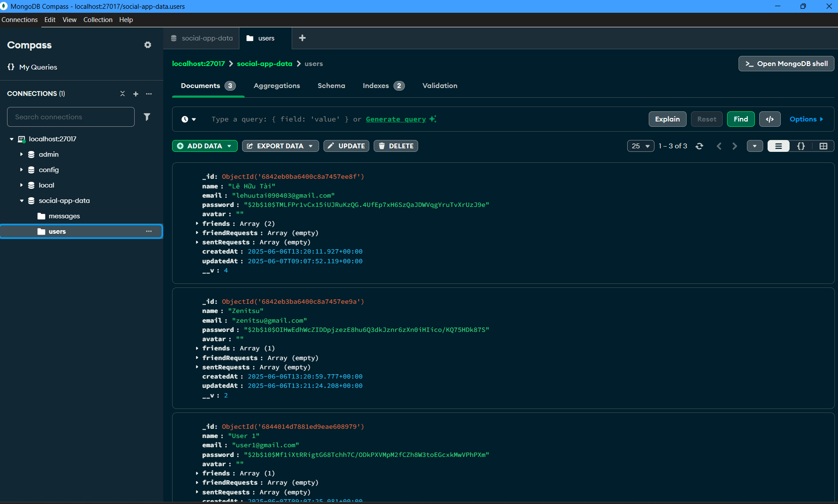Open a new tab with plus icon
This screenshot has width=838, height=504.
coord(302,38)
